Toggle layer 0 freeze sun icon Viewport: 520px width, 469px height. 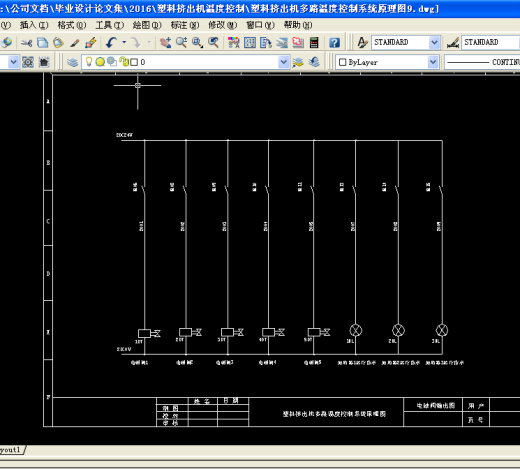click(100, 62)
